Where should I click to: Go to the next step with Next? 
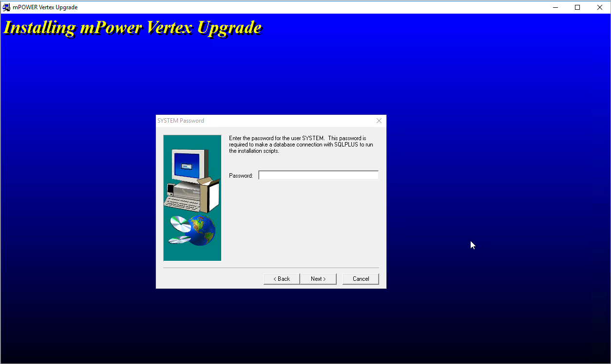(318, 279)
